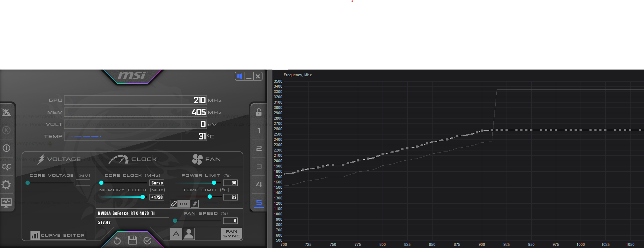644x248 pixels.
Task: Click the fan speed 0 field
Action: (x=230, y=221)
